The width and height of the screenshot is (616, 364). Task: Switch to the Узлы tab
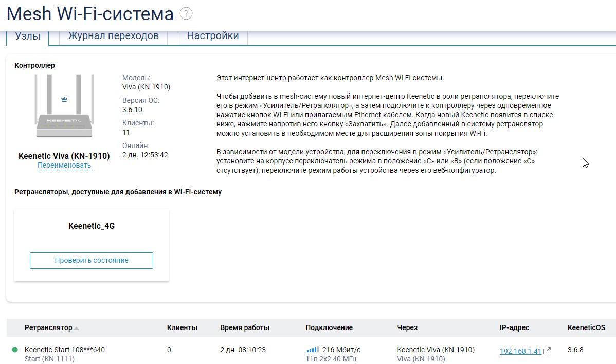pyautogui.click(x=28, y=37)
